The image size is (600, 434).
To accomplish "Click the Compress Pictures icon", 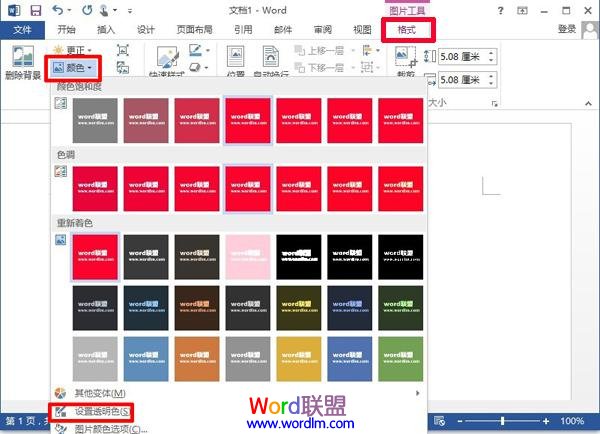I will pos(123,50).
